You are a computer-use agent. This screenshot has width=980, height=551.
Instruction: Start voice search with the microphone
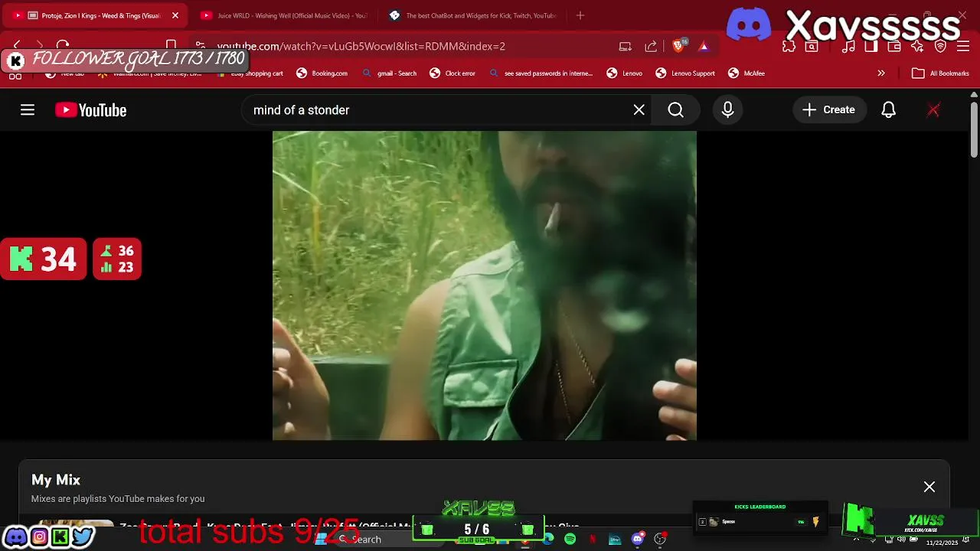(727, 110)
